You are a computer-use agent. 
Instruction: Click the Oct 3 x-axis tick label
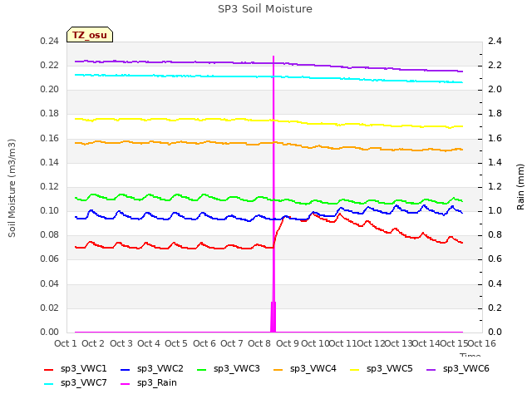(121, 343)
